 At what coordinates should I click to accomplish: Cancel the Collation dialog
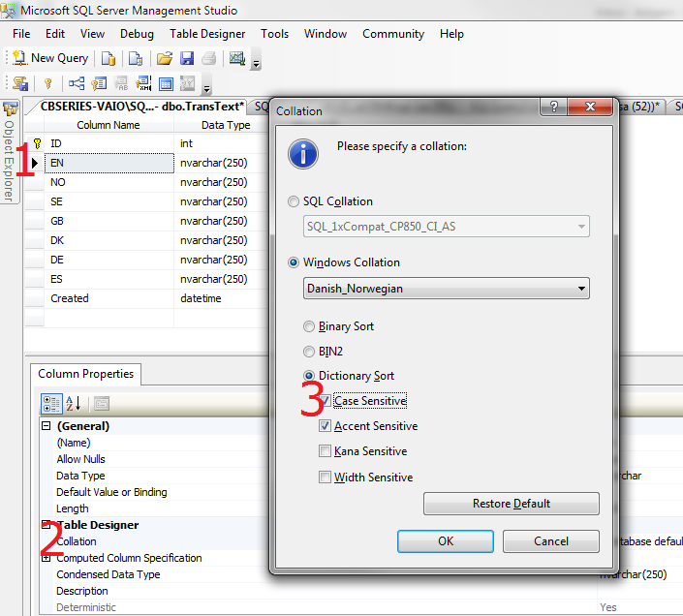(551, 541)
